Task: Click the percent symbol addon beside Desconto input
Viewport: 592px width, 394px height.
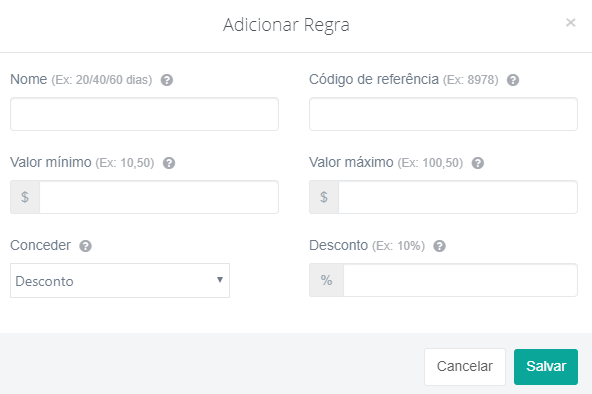Action: coord(327,280)
